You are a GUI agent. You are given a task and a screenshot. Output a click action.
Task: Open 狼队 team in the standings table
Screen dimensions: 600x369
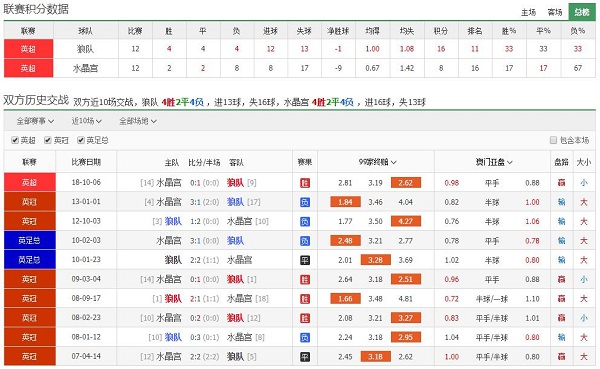click(85, 49)
